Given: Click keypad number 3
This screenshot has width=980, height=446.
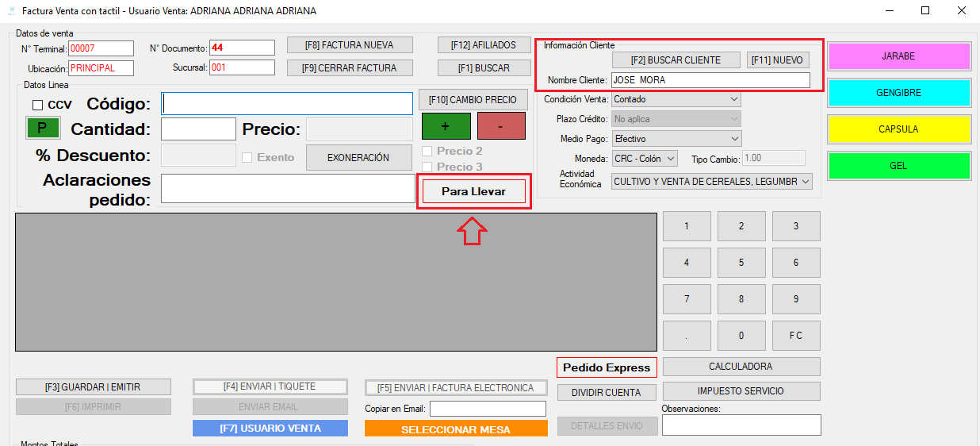Looking at the screenshot, I should coord(796,226).
